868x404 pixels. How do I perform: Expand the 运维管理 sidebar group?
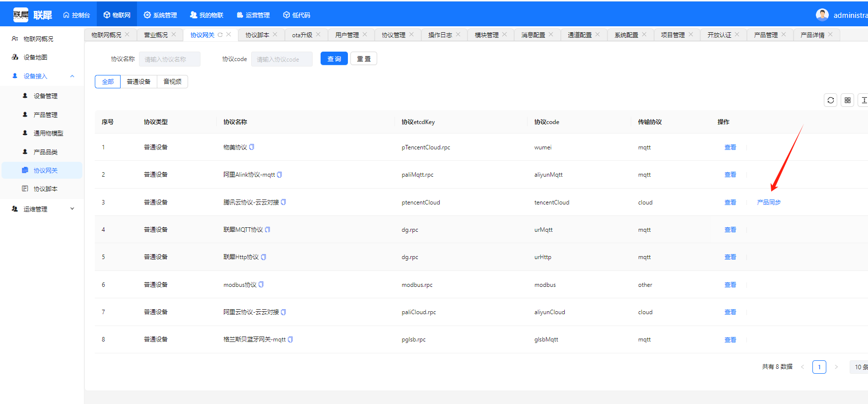pos(72,209)
